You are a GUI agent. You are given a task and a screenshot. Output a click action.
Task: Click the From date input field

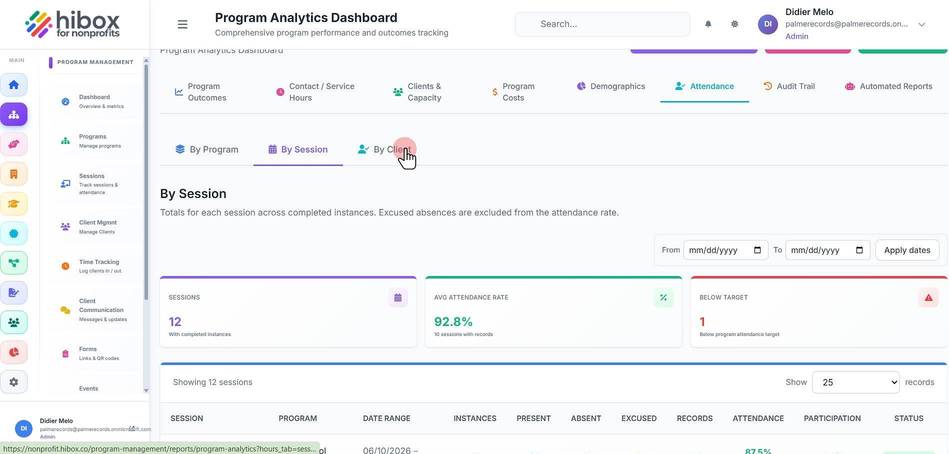click(726, 250)
